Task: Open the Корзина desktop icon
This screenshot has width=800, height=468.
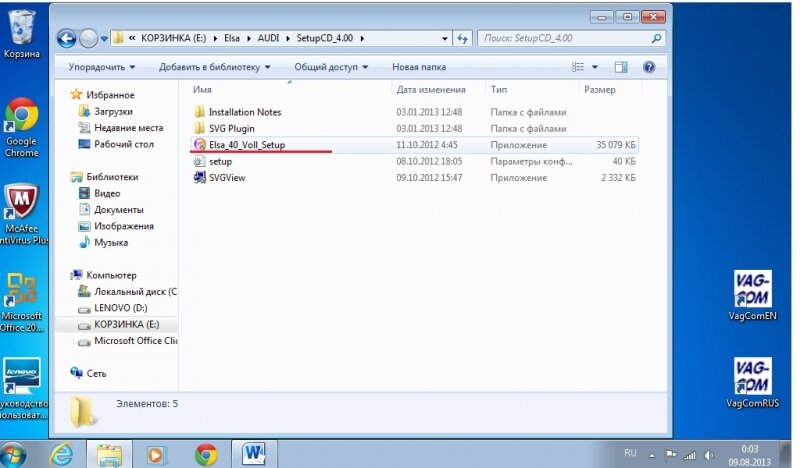Action: tap(21, 34)
